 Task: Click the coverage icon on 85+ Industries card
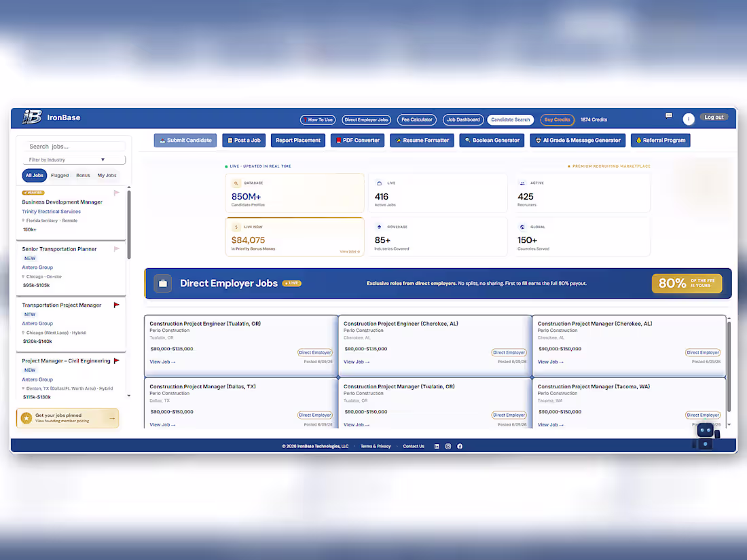379,227
